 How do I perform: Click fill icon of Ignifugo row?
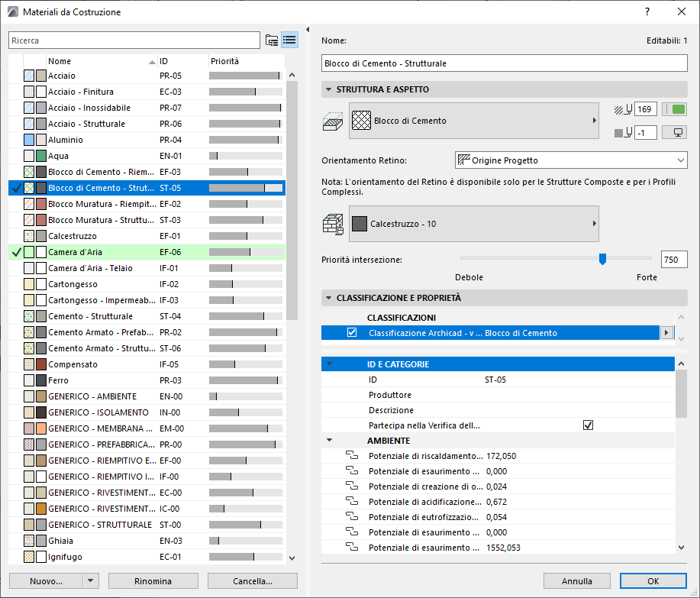click(29, 557)
